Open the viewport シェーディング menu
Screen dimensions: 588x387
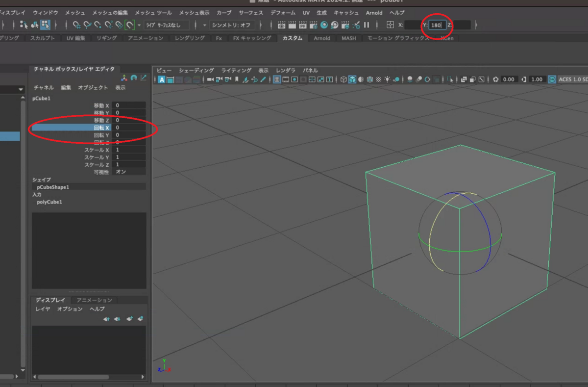tap(196, 71)
